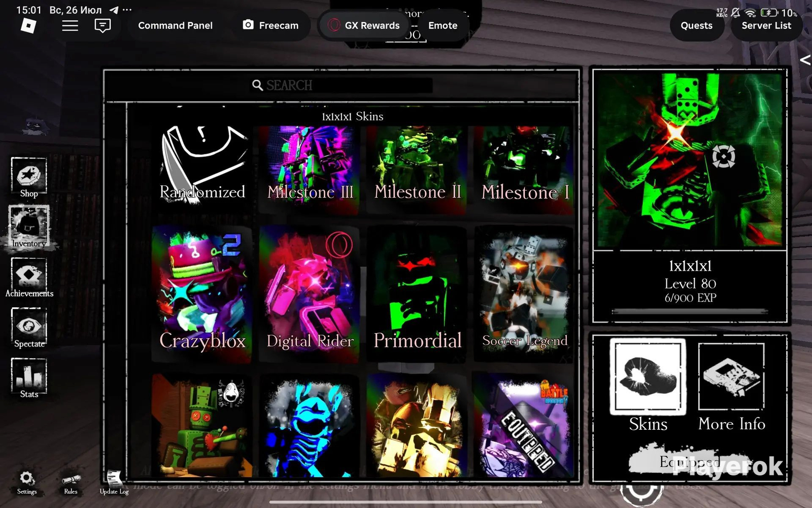The width and height of the screenshot is (812, 508).
Task: Click the '1x1x1x1 Skins' heading
Action: [x=353, y=116]
